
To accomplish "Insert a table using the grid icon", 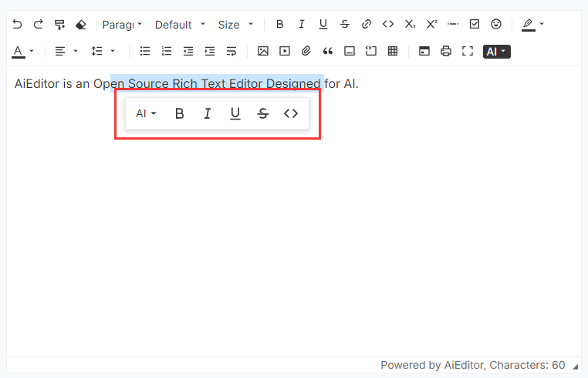I will click(393, 51).
